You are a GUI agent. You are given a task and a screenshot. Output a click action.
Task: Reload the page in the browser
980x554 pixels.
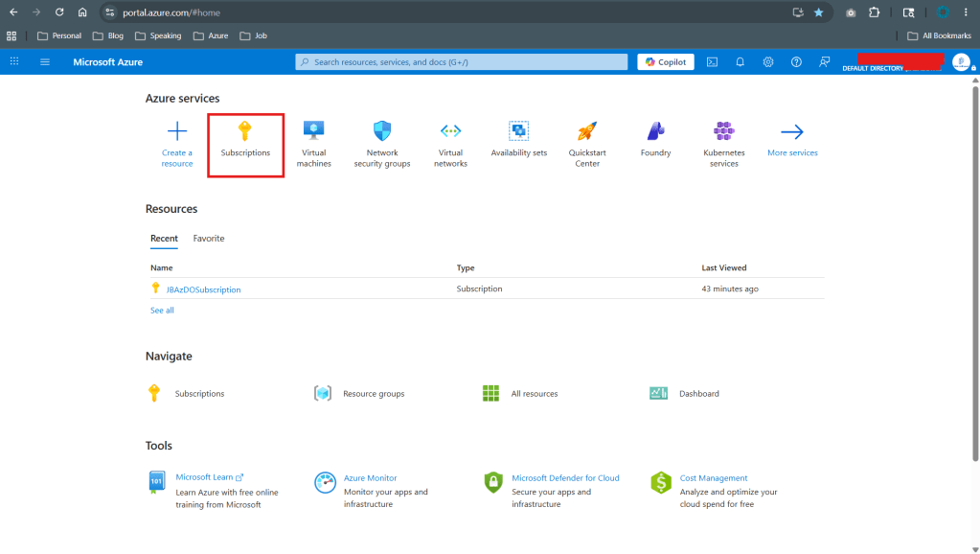coord(59,12)
